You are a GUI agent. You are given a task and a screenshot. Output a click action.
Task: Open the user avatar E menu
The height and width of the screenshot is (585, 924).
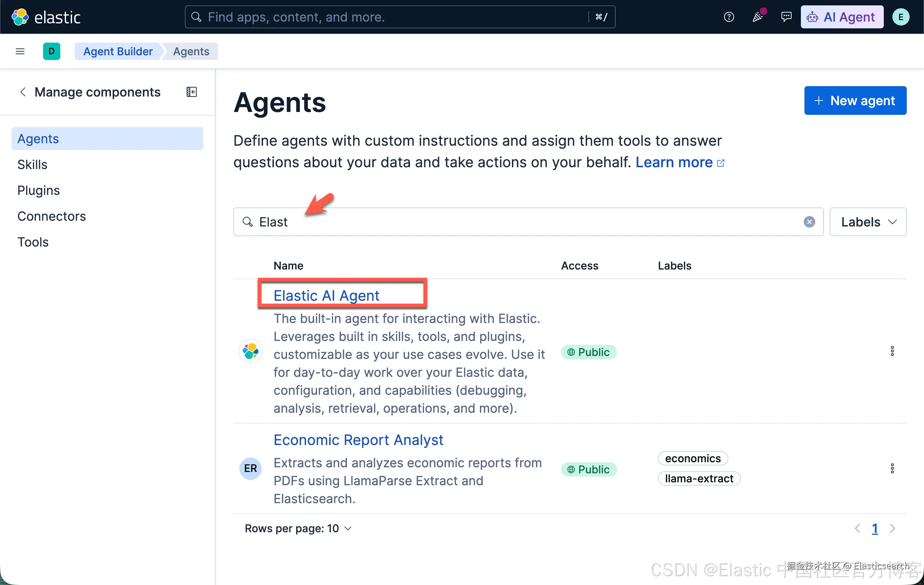(901, 17)
